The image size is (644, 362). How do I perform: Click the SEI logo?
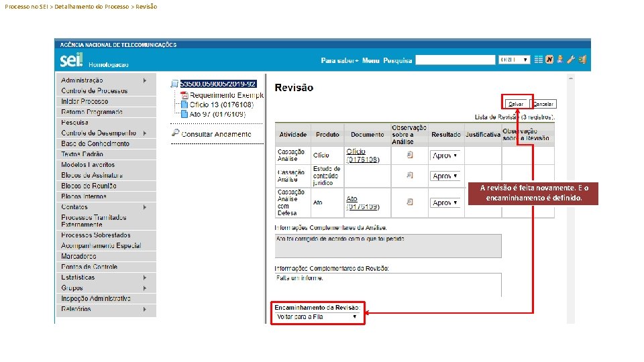[x=72, y=60]
